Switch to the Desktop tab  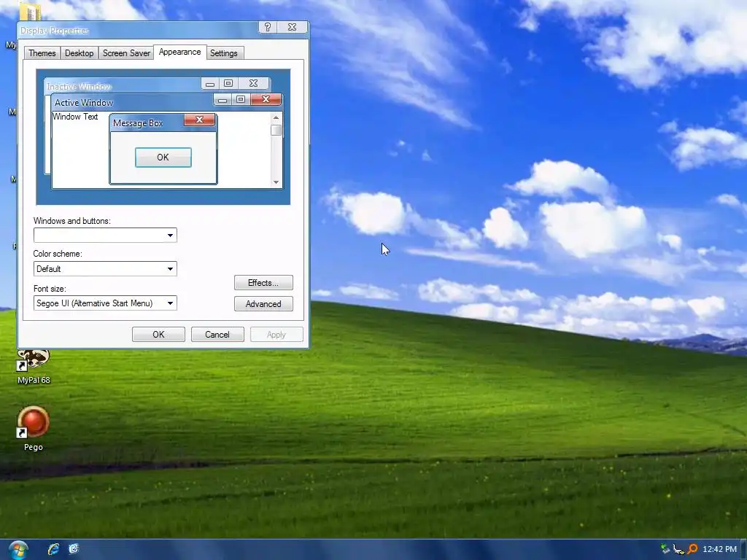79,52
